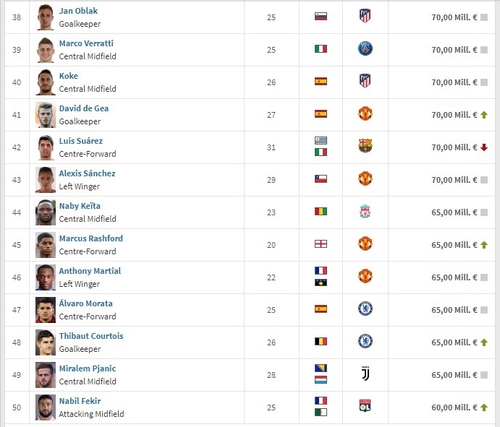This screenshot has width=500, height=427.
Task: Click red down arrow next to Luis Suárez value
Action: coord(484,147)
